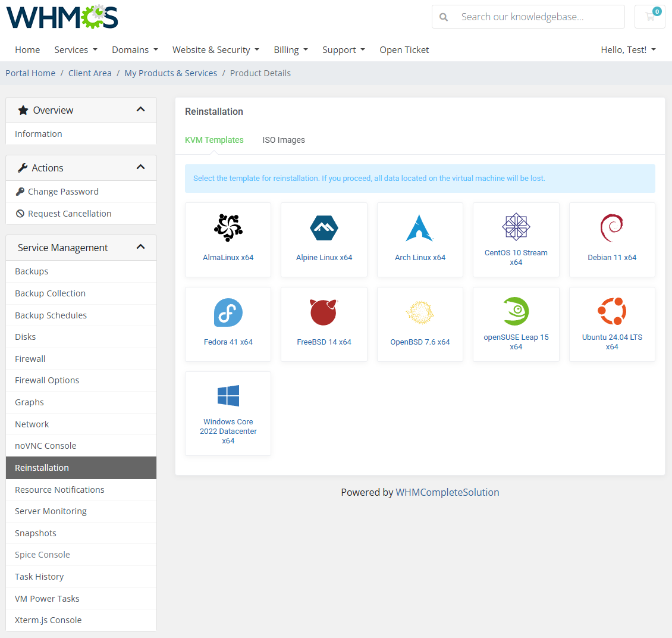Open the Support menu

(x=344, y=49)
